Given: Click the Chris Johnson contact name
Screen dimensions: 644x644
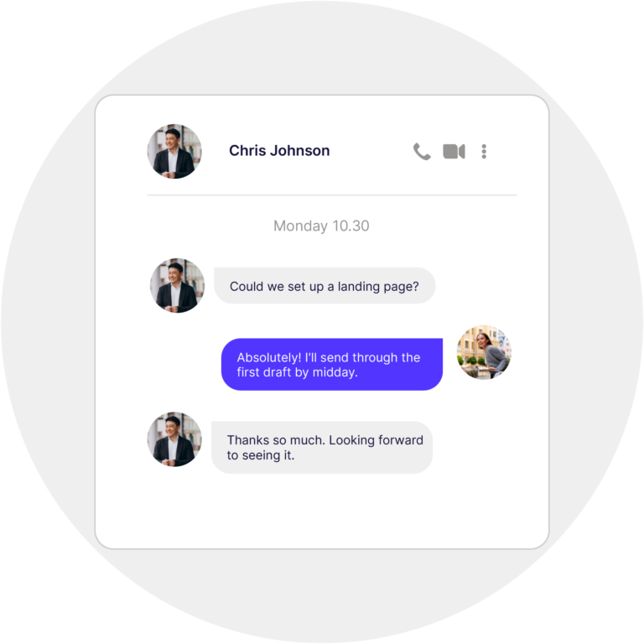Looking at the screenshot, I should click(279, 151).
